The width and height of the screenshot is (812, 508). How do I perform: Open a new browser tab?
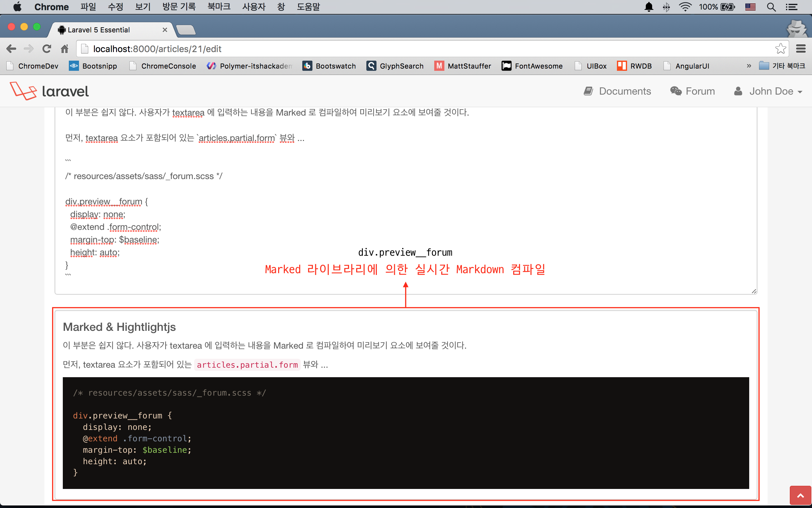point(186,30)
